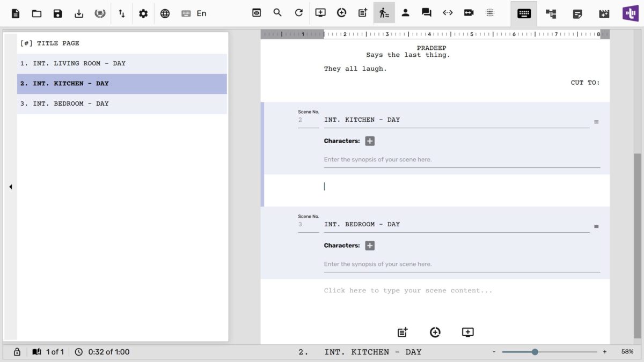Adjust the zoom level slider
This screenshot has height=362, width=644.
click(535, 352)
